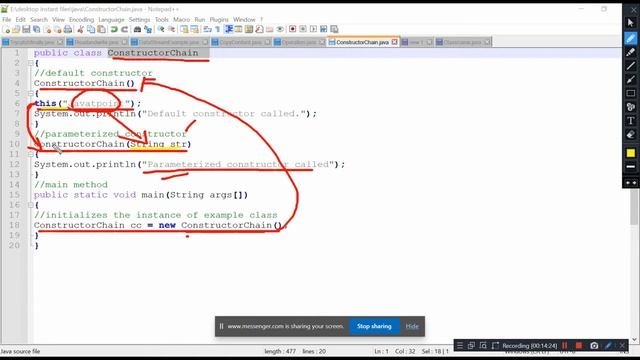Collapse the fold marker on line 5
Viewport: 640px width, 360px height.
pos(31,93)
